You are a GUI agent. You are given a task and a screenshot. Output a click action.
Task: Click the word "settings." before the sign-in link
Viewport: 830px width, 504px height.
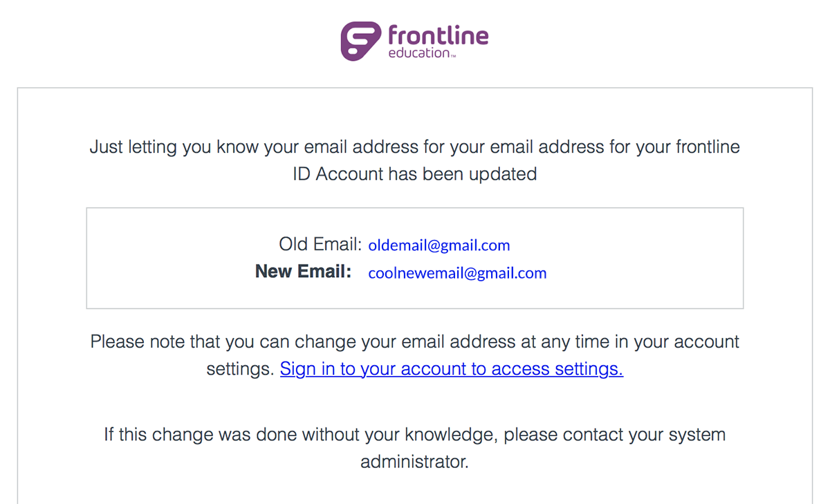pos(240,370)
